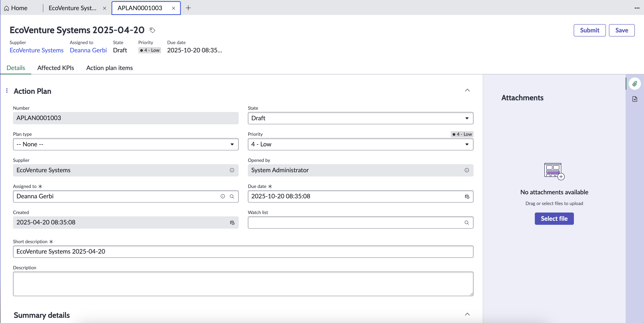Open Due date calendar picker
644x323 pixels.
[x=467, y=197]
